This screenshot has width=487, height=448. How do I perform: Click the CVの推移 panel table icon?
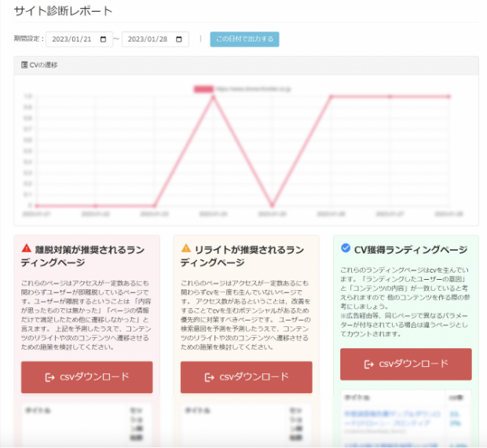pyautogui.click(x=24, y=65)
